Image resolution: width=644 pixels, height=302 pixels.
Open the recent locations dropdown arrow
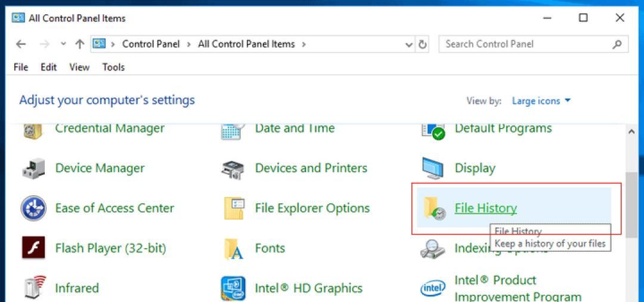coord(63,44)
